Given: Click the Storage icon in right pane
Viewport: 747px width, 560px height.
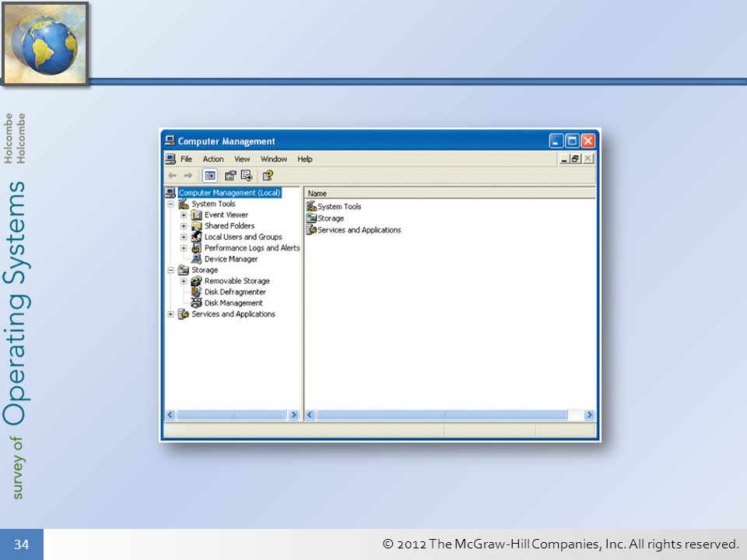Looking at the screenshot, I should pyautogui.click(x=311, y=218).
